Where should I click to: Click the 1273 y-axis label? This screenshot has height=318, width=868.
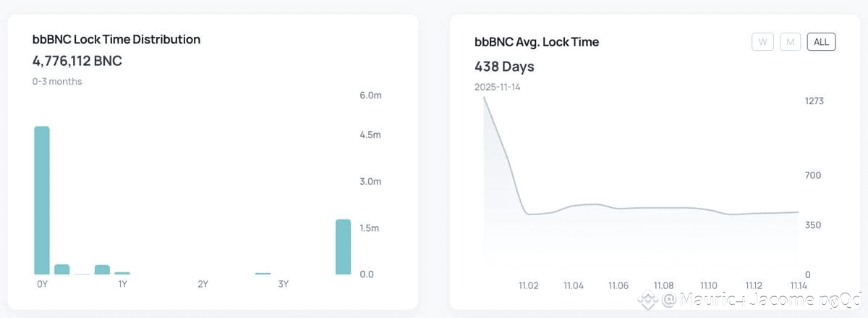pyautogui.click(x=814, y=101)
